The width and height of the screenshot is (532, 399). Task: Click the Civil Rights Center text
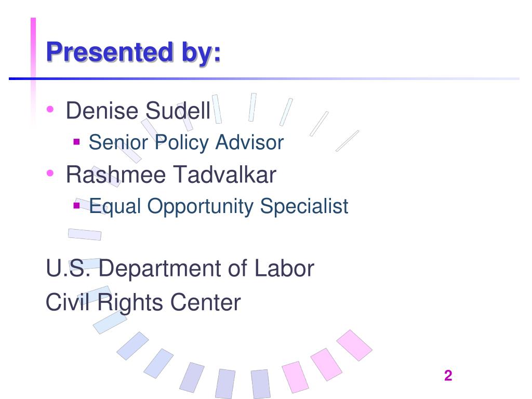(x=143, y=302)
